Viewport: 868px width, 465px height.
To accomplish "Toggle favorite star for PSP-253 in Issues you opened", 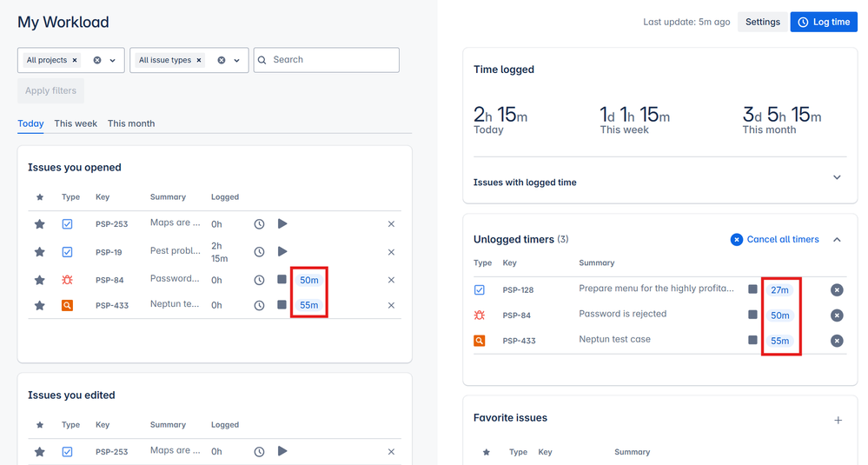I will [39, 224].
